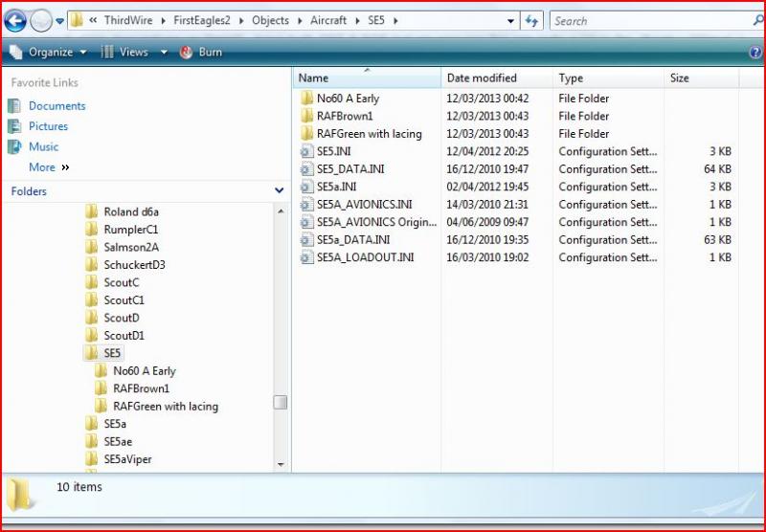Select RAFGreen with lacing folder icon in file list
The image size is (766, 532).
point(306,133)
